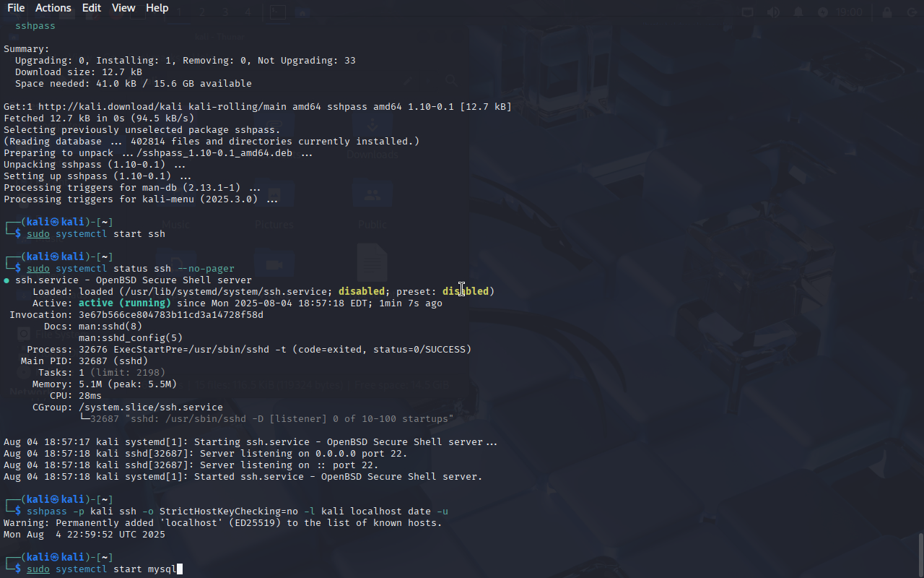Screen dimensions: 924x578
Task: Click the 'Process: 32676 ExecStartPre' line
Action: (249, 350)
